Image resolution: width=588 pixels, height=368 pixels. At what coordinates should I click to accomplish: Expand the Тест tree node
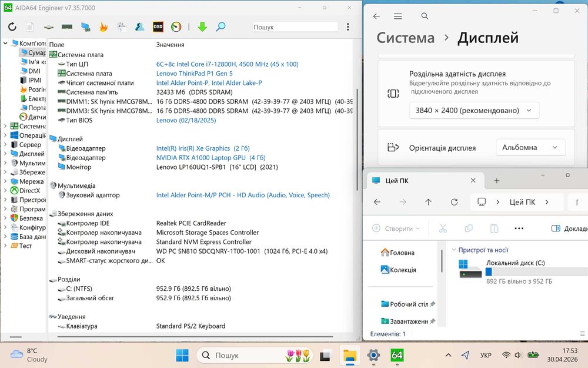[5, 246]
